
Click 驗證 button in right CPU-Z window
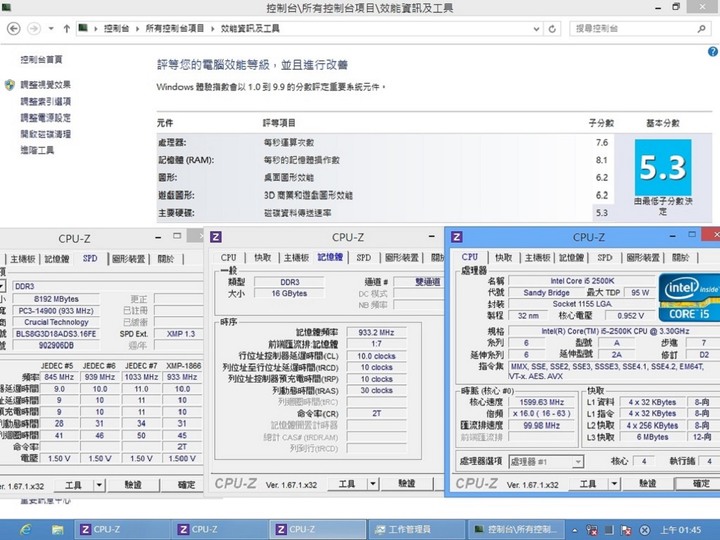pos(647,484)
